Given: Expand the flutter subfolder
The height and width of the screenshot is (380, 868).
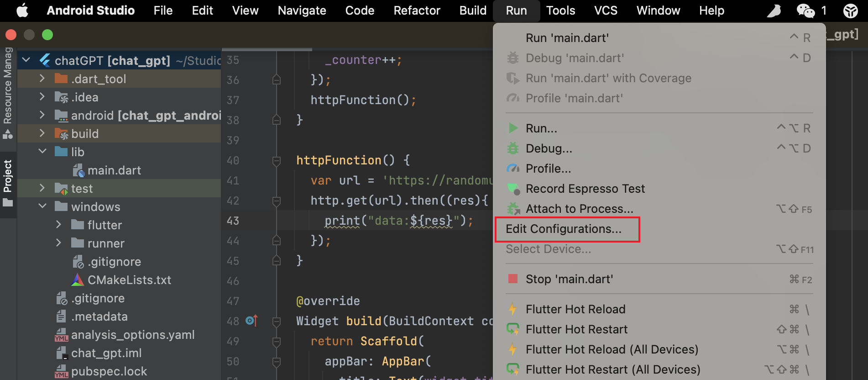Looking at the screenshot, I should tap(58, 224).
